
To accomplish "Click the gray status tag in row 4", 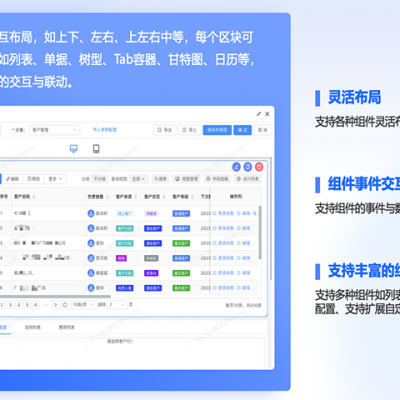I will tap(151, 258).
